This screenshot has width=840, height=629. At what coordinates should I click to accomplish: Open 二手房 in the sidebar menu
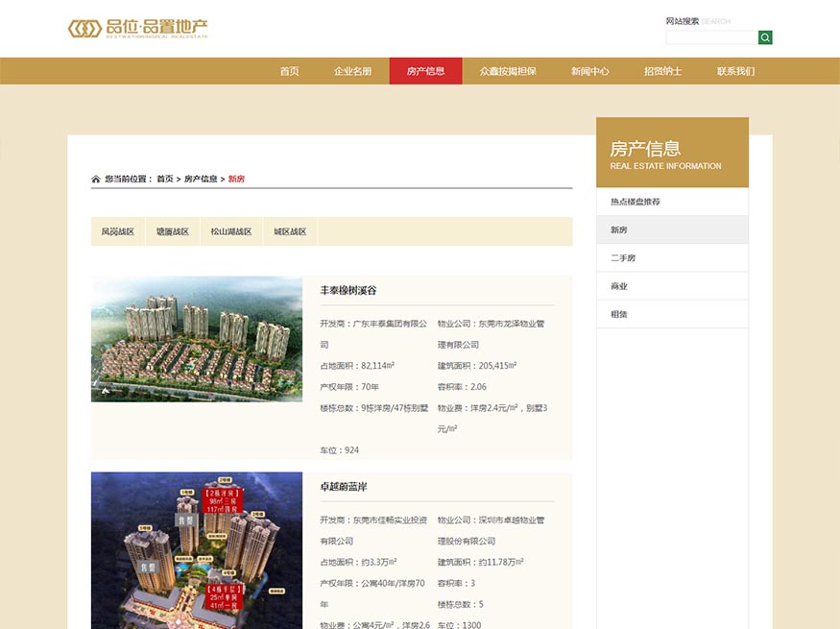672,257
